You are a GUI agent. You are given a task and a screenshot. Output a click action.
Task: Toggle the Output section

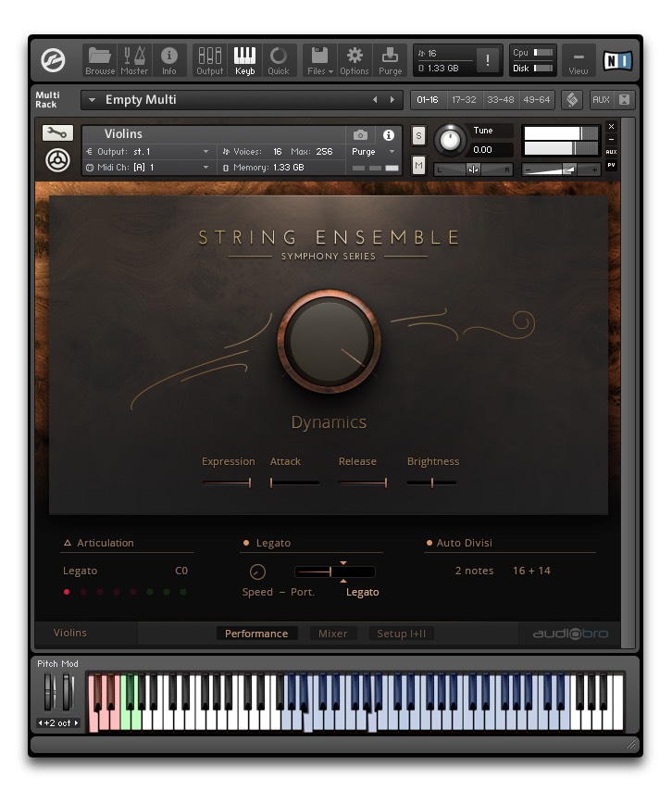[210, 60]
